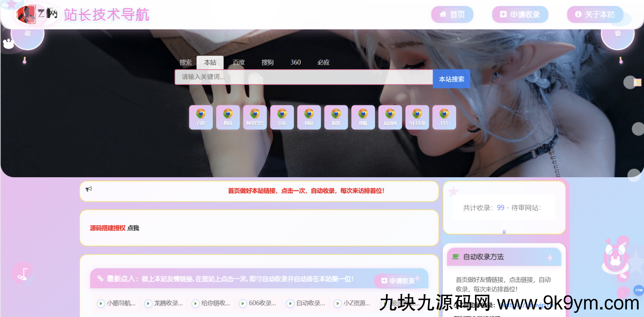
Task: Open the 新浪 shortcut icon
Action: coord(336,118)
